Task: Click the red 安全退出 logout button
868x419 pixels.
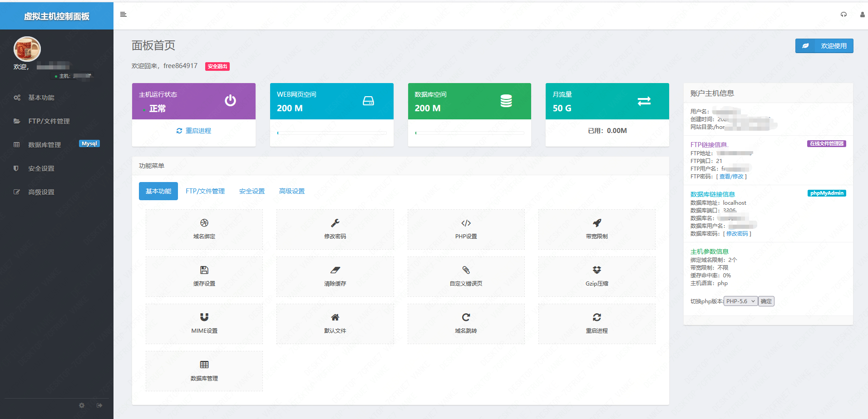Action: [217, 67]
